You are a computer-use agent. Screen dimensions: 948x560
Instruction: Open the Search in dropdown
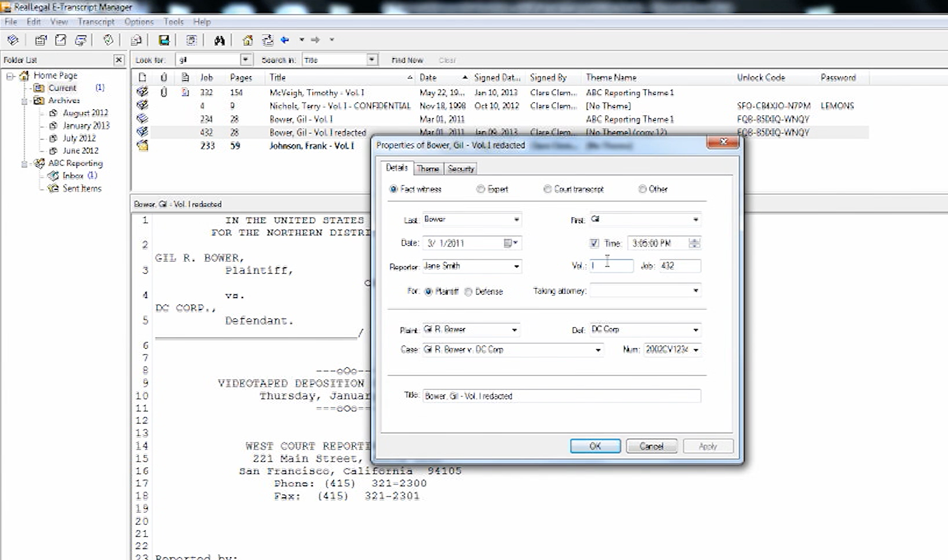pyautogui.click(x=371, y=60)
